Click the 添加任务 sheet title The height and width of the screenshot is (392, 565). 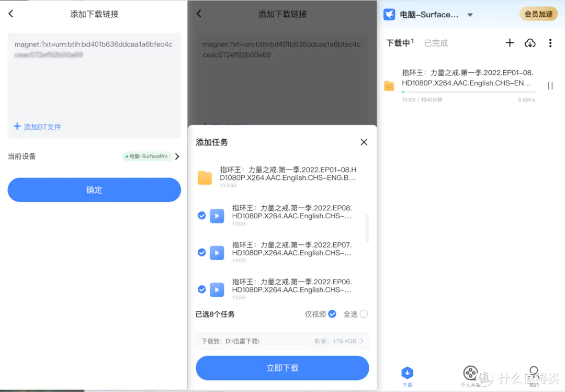[212, 142]
